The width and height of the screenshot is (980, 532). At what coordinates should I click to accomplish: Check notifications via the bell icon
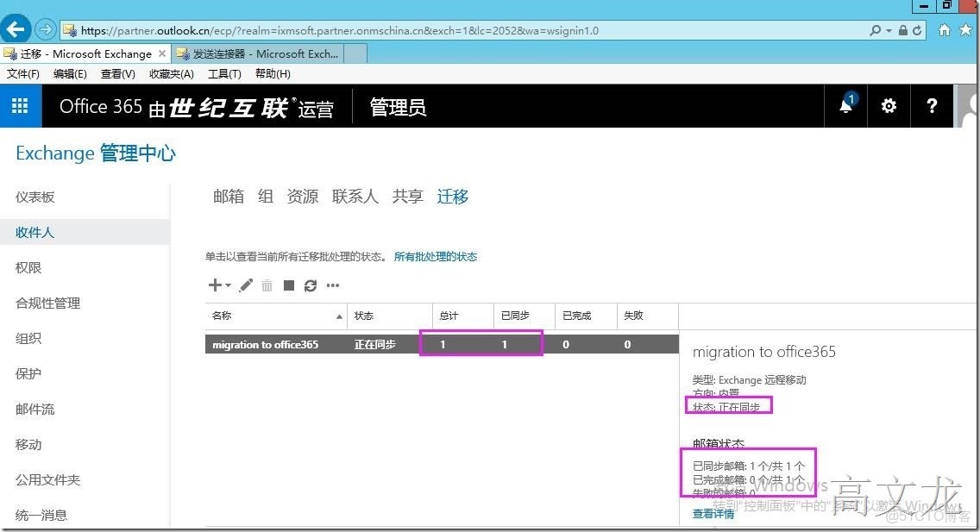pyautogui.click(x=845, y=105)
